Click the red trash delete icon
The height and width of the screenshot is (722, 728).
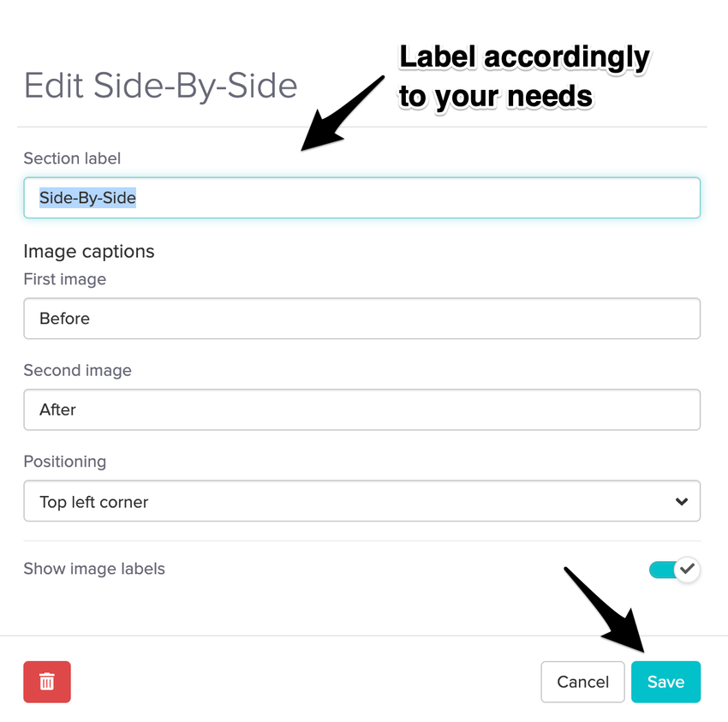coord(47,682)
